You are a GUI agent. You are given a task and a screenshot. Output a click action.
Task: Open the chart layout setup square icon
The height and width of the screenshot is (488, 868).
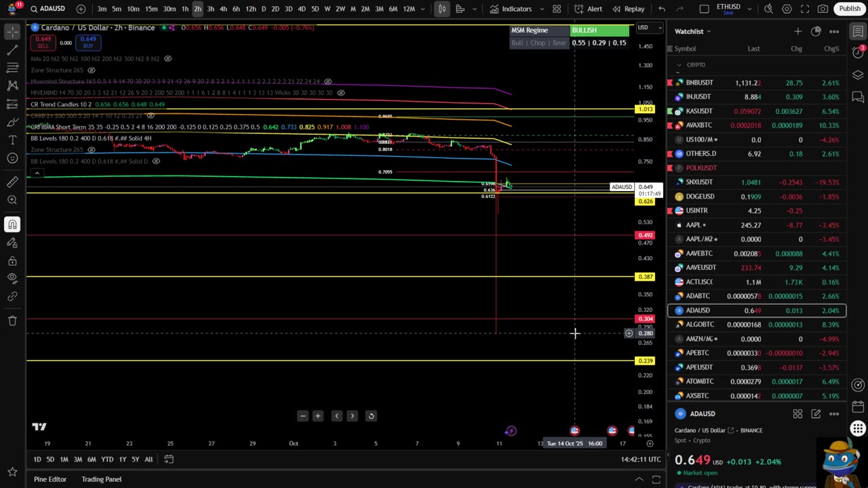tap(705, 9)
